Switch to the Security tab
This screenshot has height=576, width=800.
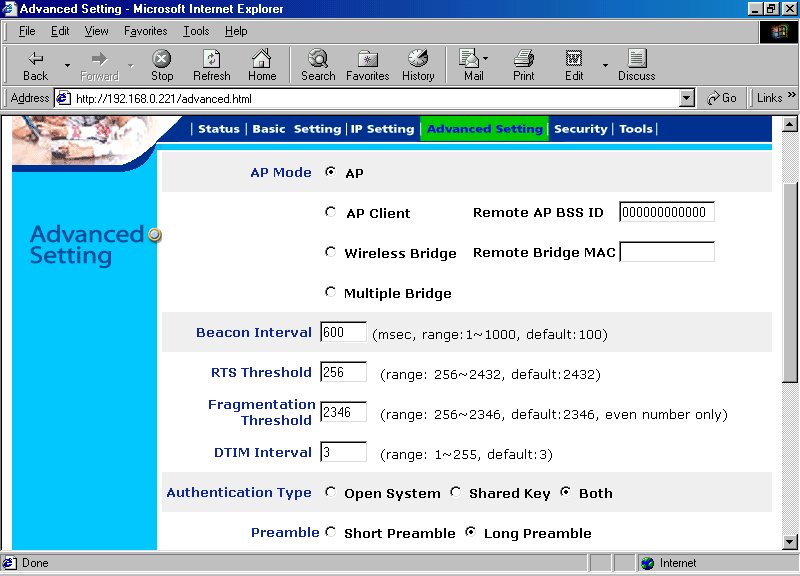pyautogui.click(x=580, y=129)
